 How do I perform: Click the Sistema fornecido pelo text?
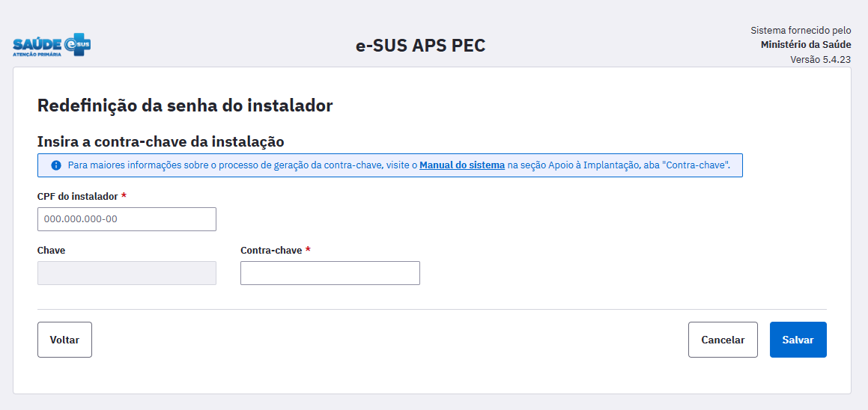801,31
